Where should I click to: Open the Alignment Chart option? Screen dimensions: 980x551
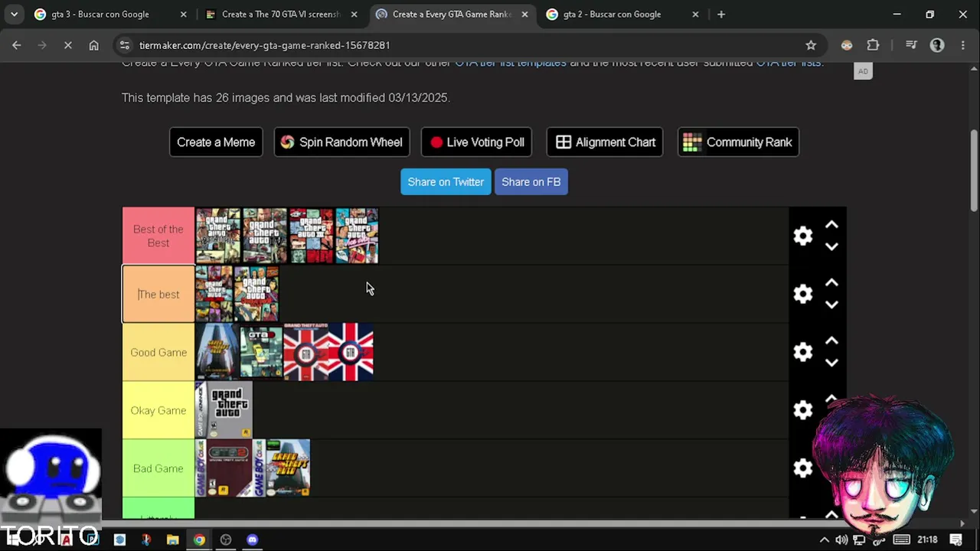click(605, 142)
